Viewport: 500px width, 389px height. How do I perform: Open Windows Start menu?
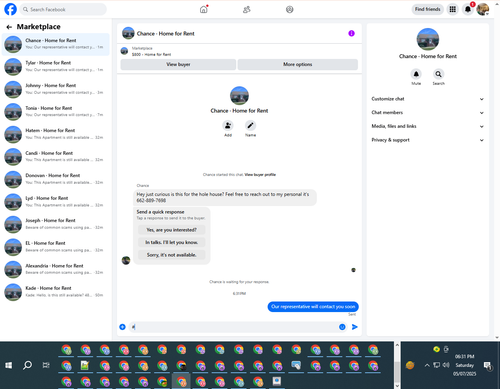(x=9, y=365)
